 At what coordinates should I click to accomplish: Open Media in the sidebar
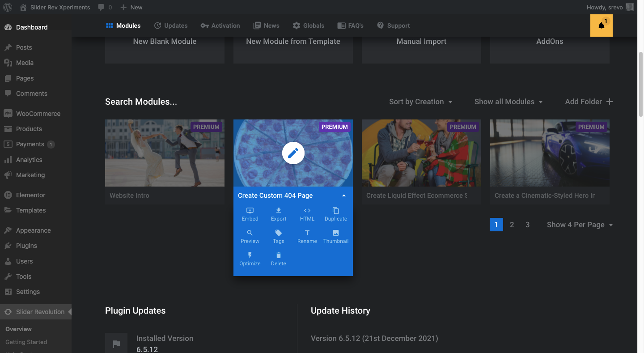click(x=36, y=63)
